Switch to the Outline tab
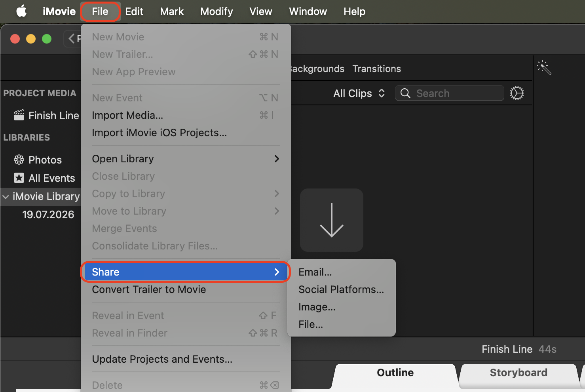585x392 pixels. 395,373
